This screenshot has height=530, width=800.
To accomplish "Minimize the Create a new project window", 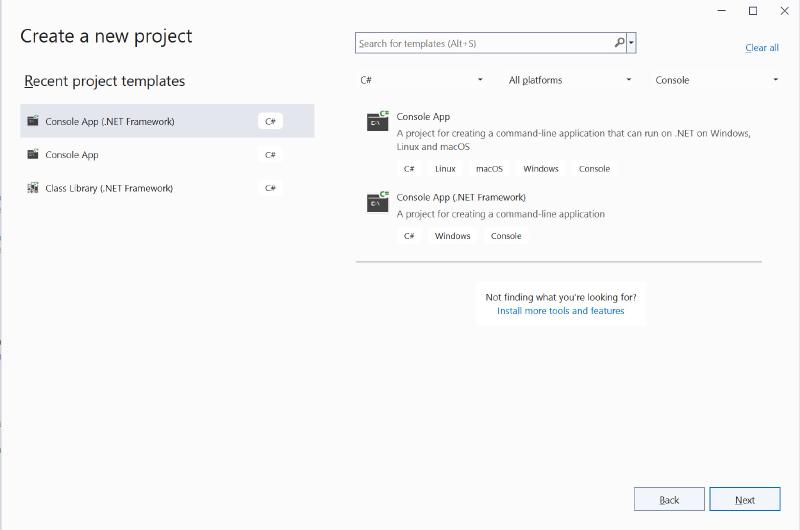I will click(x=721, y=11).
